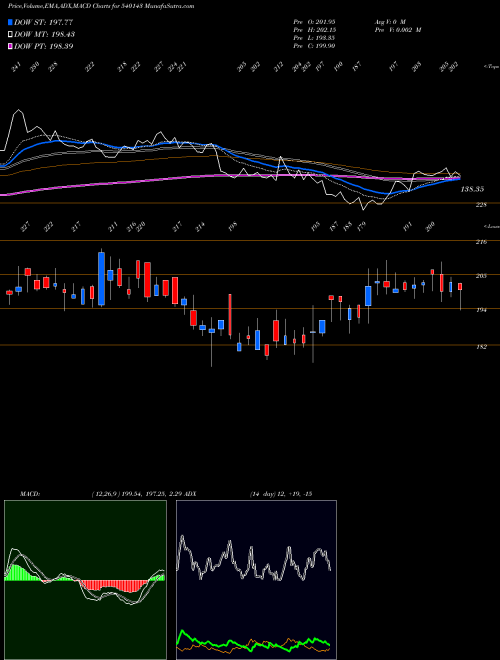Open the ADX indicator panel
This screenshot has height=660, width=500.
pos(256,580)
